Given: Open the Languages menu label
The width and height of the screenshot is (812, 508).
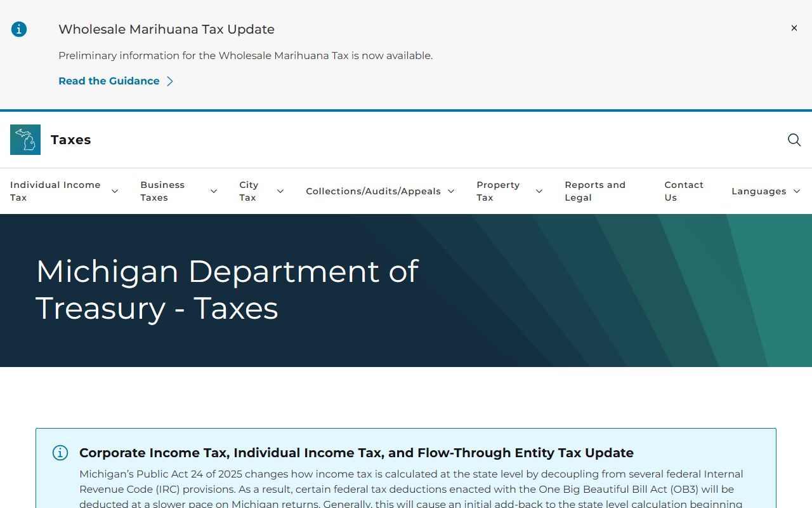Looking at the screenshot, I should pyautogui.click(x=759, y=191).
